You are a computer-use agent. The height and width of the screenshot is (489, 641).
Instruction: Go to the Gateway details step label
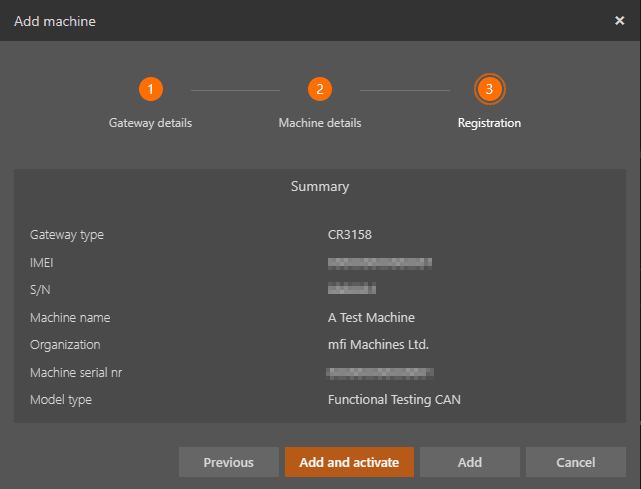(150, 123)
